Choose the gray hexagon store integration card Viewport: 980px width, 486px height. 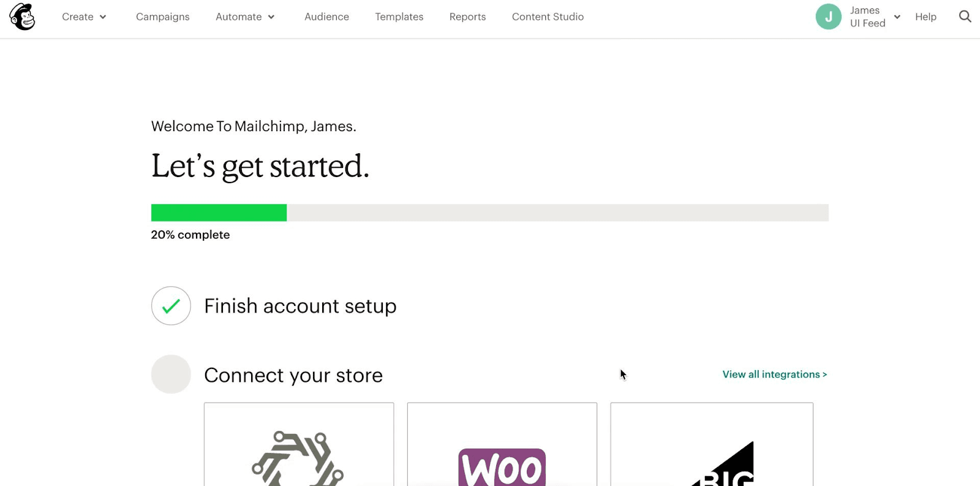pyautogui.click(x=299, y=444)
